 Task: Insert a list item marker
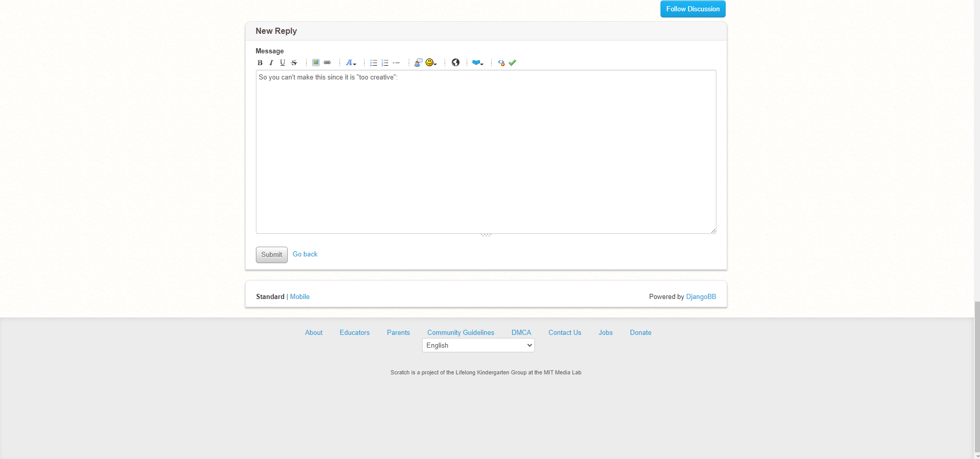coord(396,63)
